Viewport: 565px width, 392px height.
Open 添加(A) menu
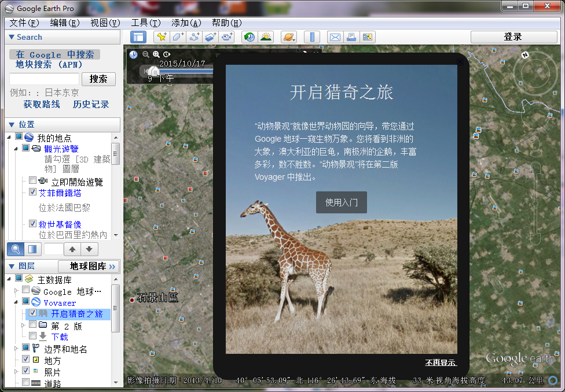(x=186, y=23)
